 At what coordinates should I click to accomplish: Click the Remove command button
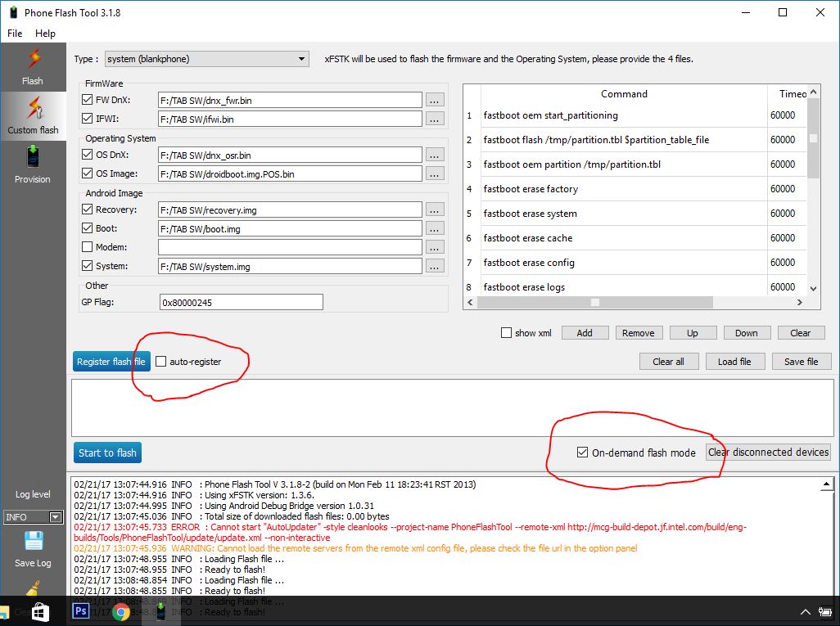pos(639,333)
